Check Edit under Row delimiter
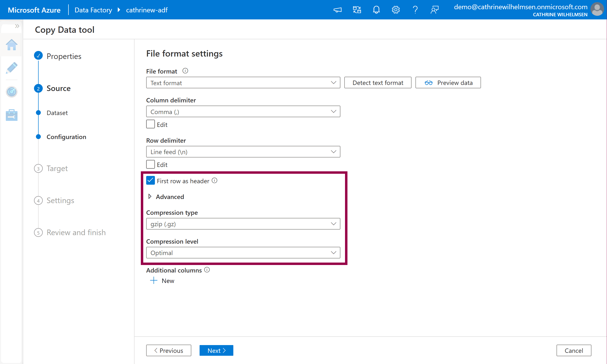 [x=150, y=164]
